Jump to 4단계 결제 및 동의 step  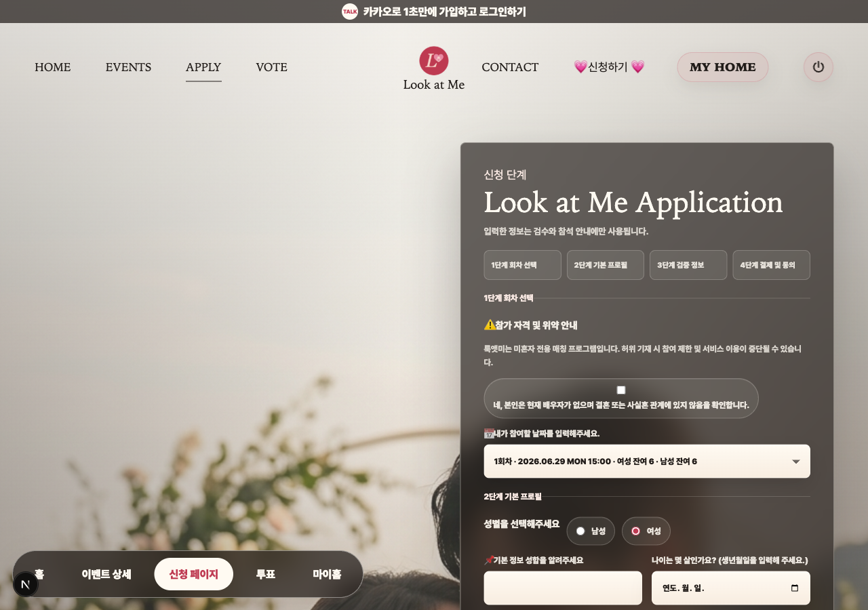tap(772, 265)
